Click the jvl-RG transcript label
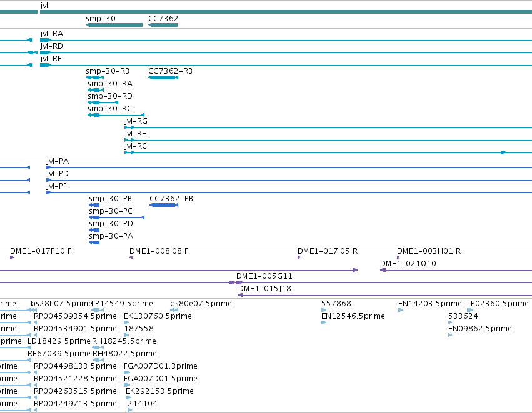This screenshot has width=532, height=413. pos(136,121)
